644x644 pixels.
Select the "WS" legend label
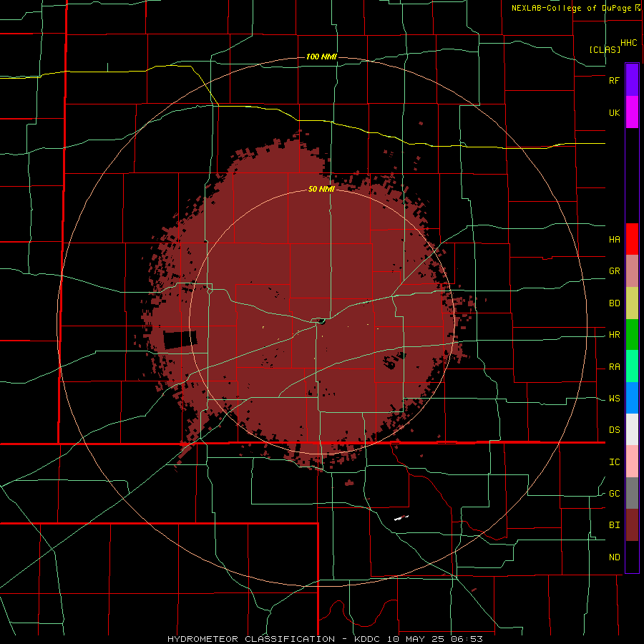click(x=614, y=399)
